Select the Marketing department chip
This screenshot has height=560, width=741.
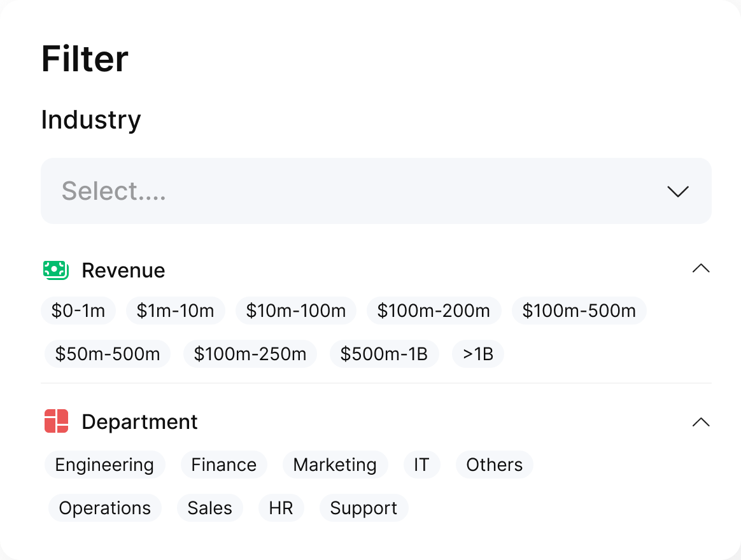335,465
